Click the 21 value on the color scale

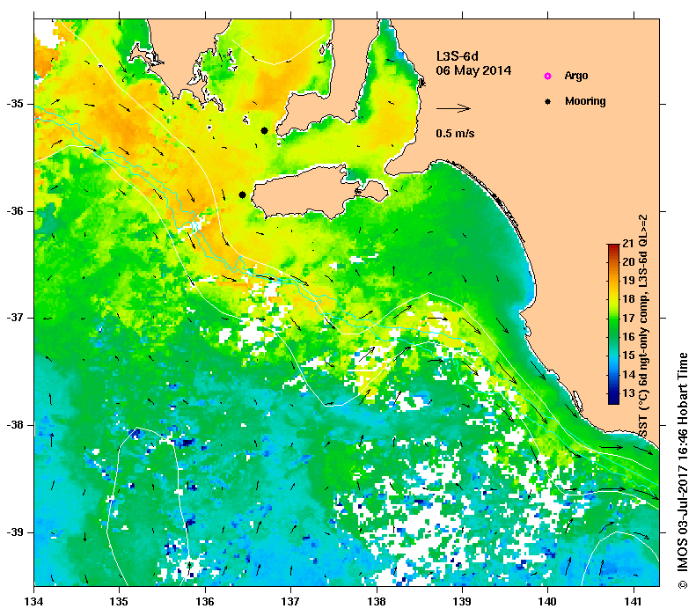pos(628,243)
